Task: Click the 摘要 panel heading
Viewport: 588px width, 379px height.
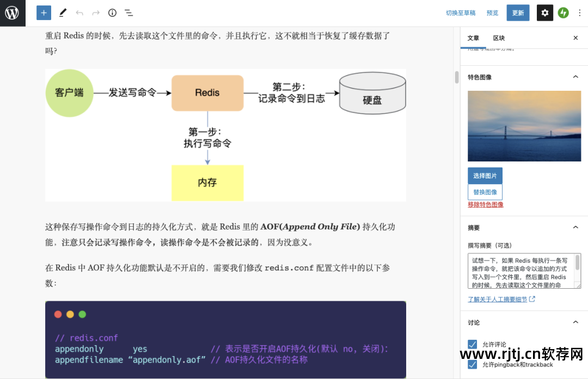Action: pos(474,228)
